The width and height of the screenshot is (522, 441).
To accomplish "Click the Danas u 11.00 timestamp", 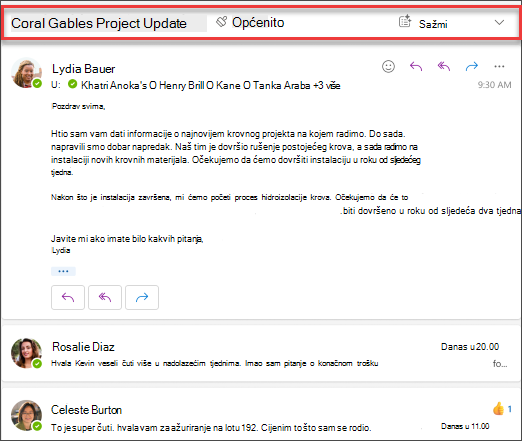I will pyautogui.click(x=465, y=426).
